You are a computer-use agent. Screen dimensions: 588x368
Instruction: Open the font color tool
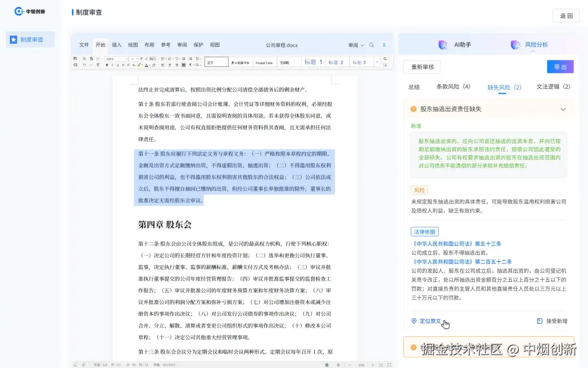(x=147, y=64)
